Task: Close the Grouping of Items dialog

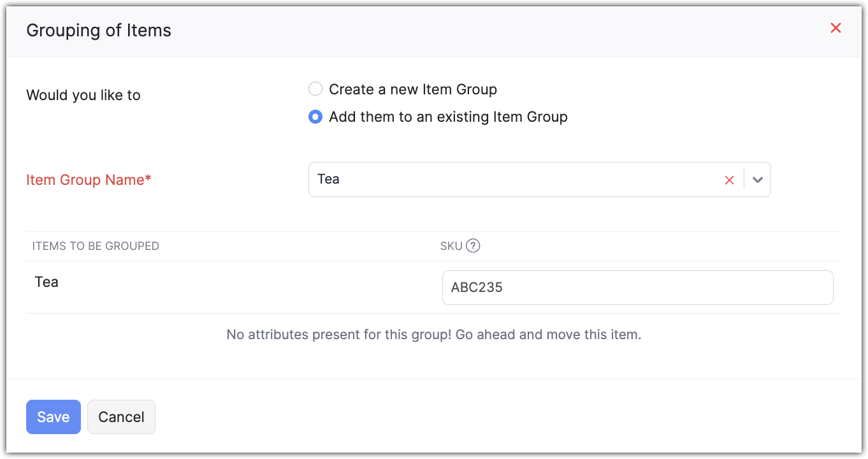Action: pos(835,28)
